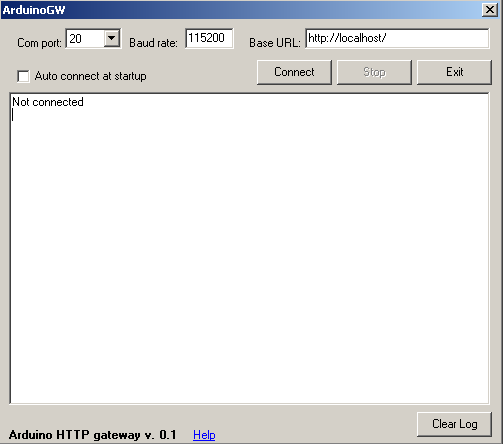Click the Auto connect at startup label text
This screenshot has height=444, width=503.
pyautogui.click(x=90, y=76)
